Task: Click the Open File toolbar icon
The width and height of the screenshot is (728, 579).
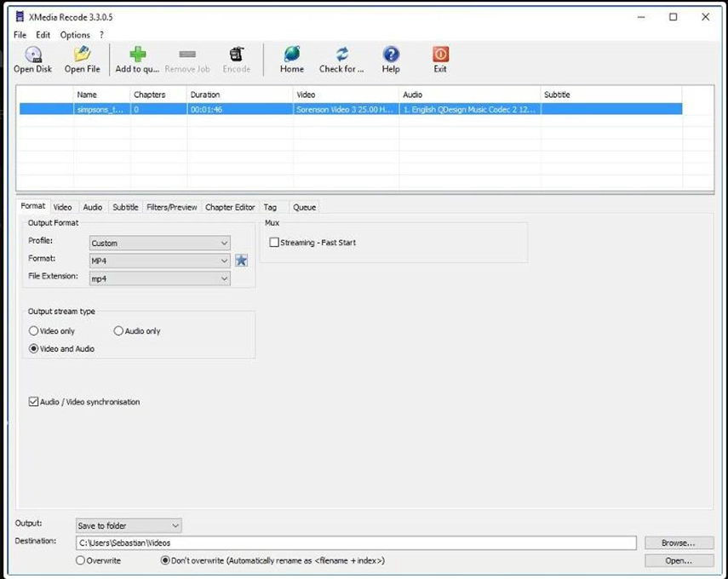Action: click(83, 54)
